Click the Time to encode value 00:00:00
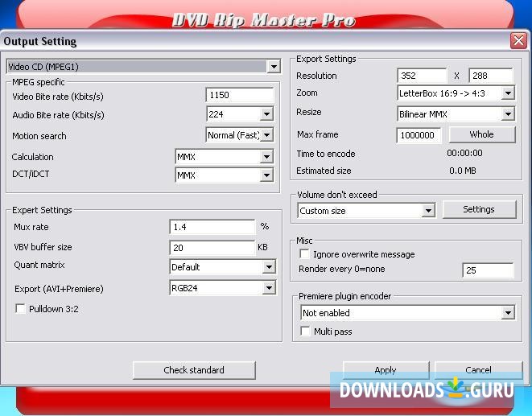 pyautogui.click(x=464, y=153)
